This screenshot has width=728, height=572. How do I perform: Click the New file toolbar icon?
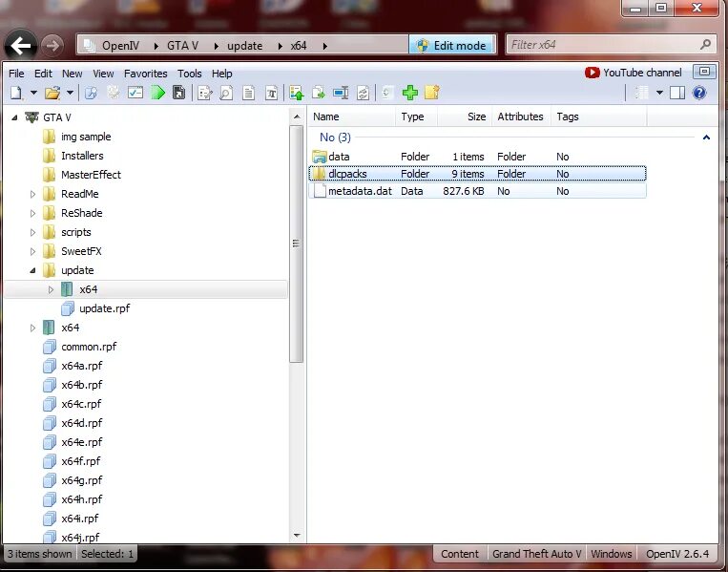click(17, 93)
